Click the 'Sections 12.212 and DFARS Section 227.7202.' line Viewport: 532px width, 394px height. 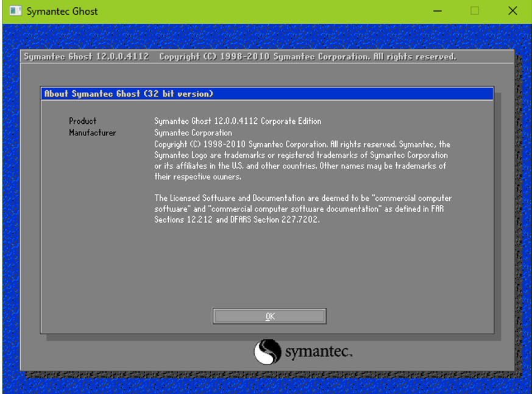coord(237,220)
